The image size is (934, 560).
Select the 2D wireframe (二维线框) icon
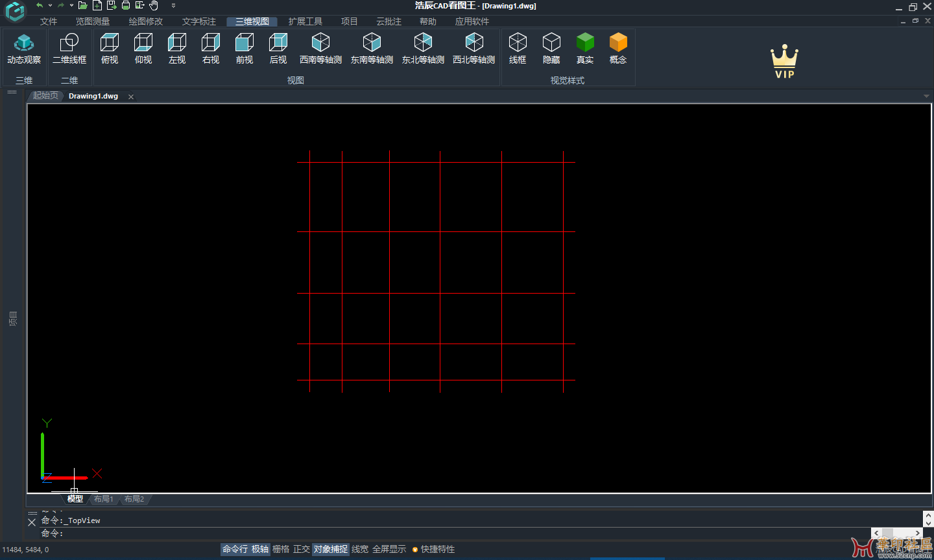pos(69,49)
